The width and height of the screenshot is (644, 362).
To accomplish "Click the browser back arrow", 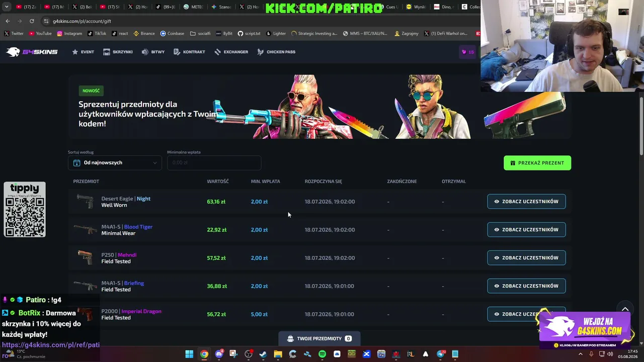I will 8,21.
